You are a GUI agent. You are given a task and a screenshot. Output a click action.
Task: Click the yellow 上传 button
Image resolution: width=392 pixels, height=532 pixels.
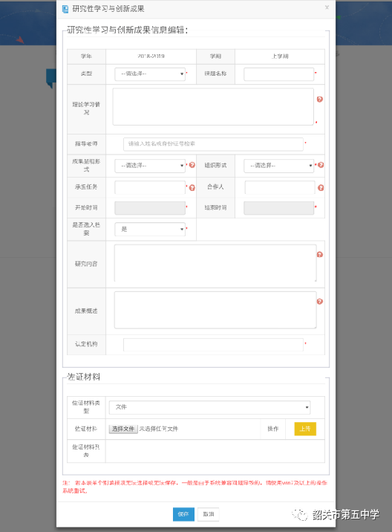tap(305, 429)
